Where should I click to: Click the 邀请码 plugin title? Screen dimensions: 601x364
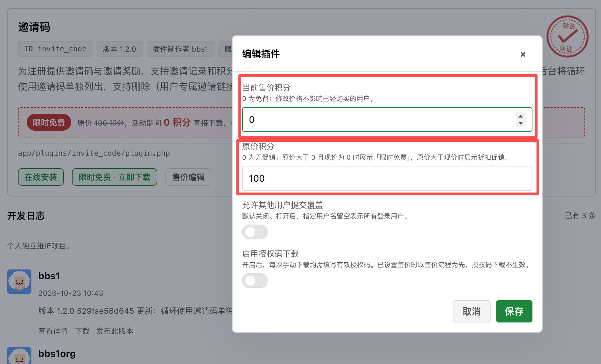click(34, 27)
